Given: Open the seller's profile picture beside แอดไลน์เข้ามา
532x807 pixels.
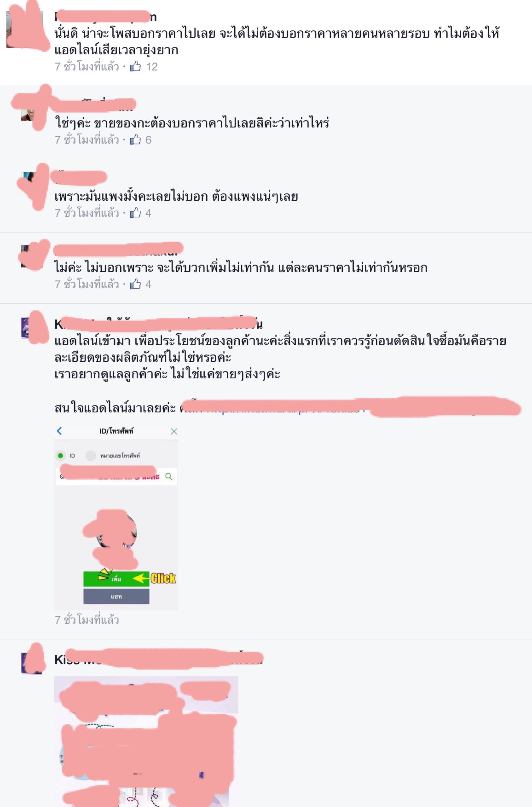Looking at the screenshot, I should click(x=32, y=328).
